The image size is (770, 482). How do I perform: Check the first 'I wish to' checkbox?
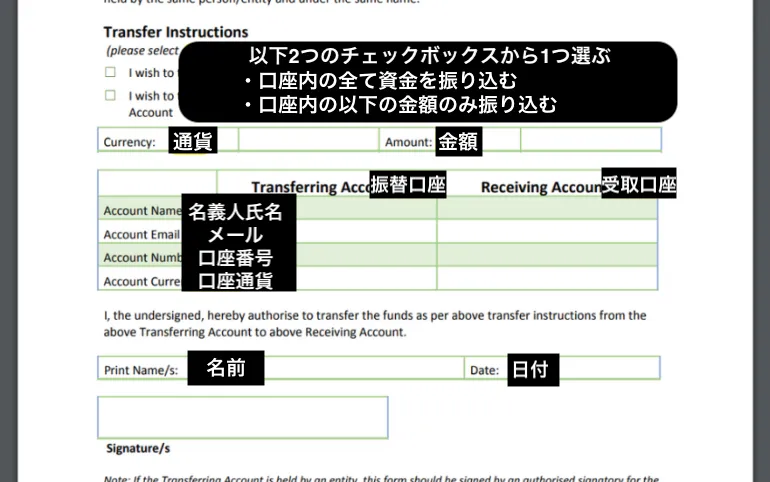[x=110, y=73]
